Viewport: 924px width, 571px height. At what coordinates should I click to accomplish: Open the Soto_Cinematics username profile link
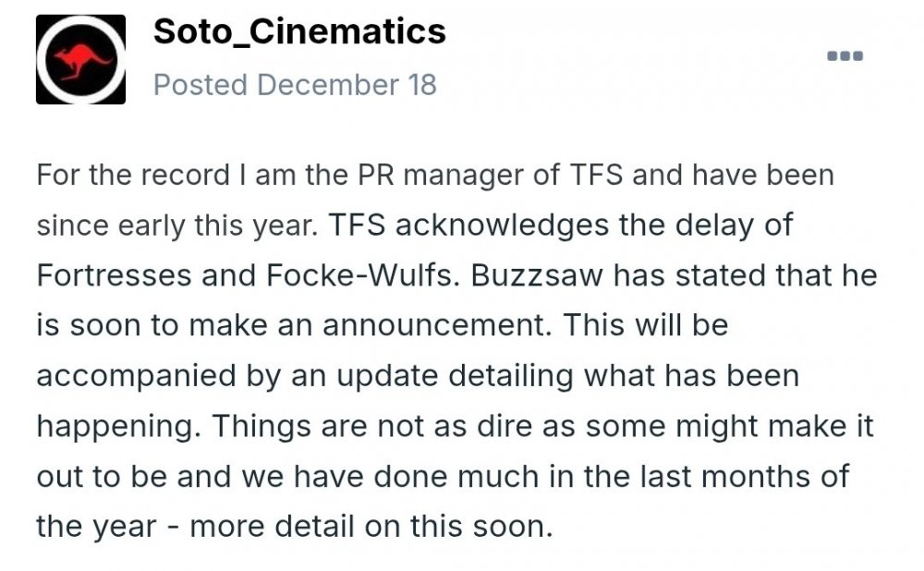299,31
